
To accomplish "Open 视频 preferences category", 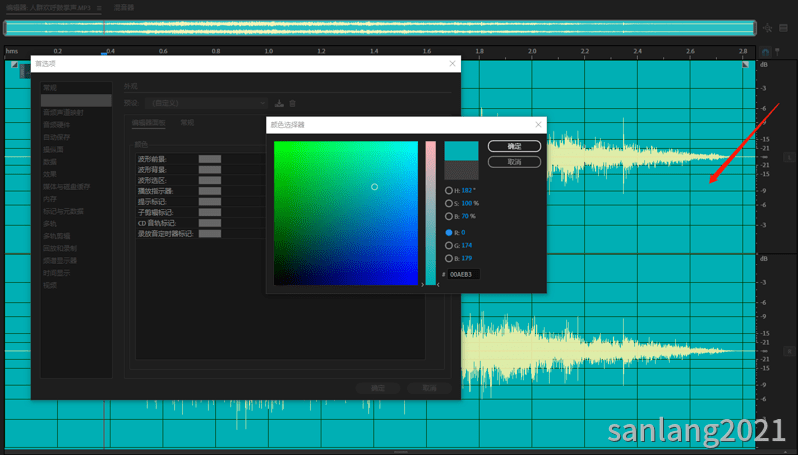I will 50,286.
